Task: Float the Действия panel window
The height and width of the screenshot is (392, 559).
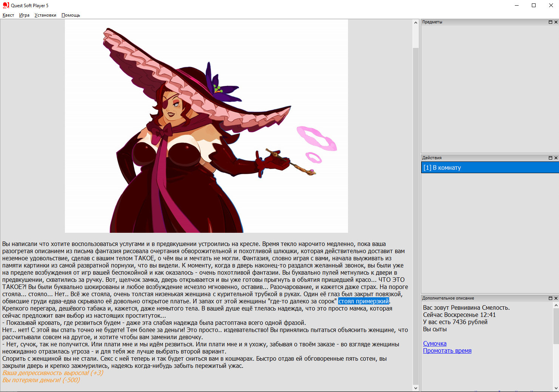Action: (550, 158)
